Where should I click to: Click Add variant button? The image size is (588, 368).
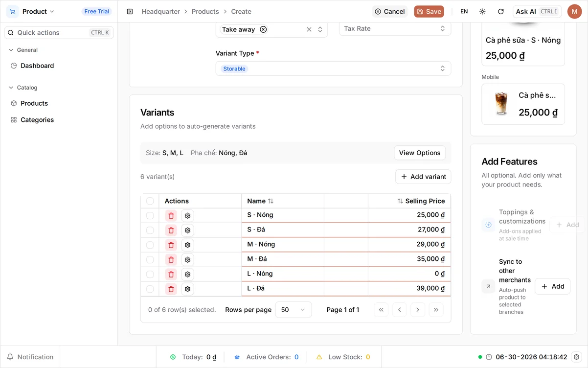pos(423,177)
